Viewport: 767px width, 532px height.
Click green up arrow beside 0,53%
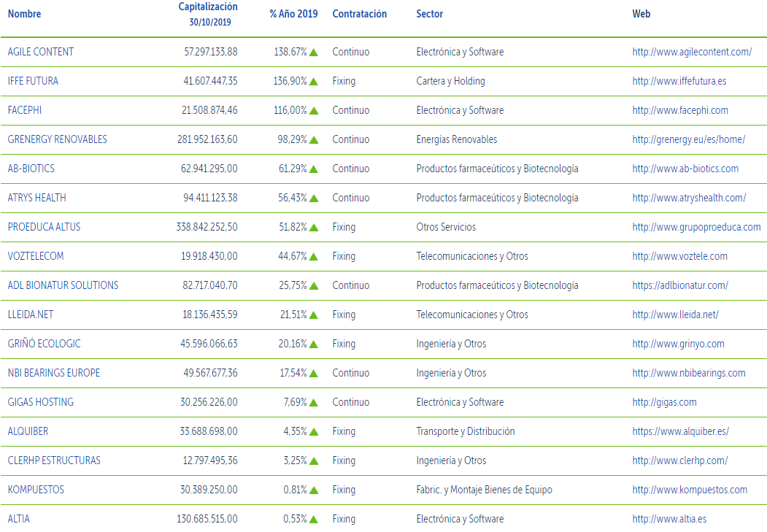coord(314,520)
